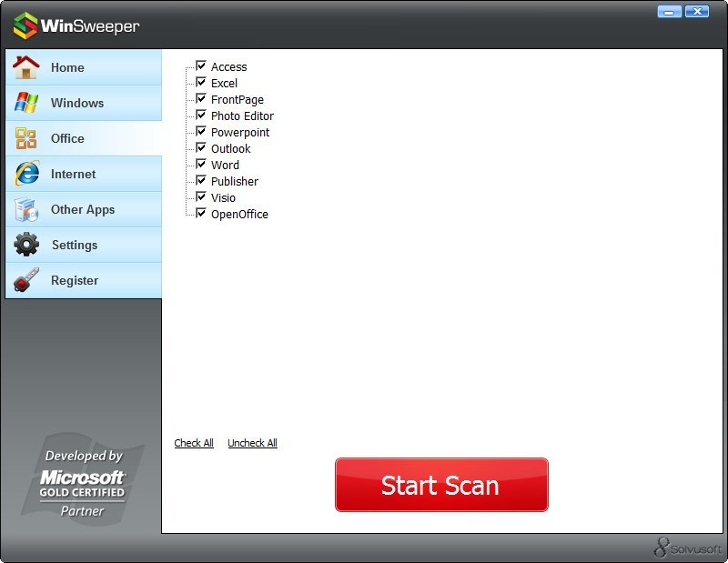
Task: Open the Home section label
Action: [x=67, y=68]
